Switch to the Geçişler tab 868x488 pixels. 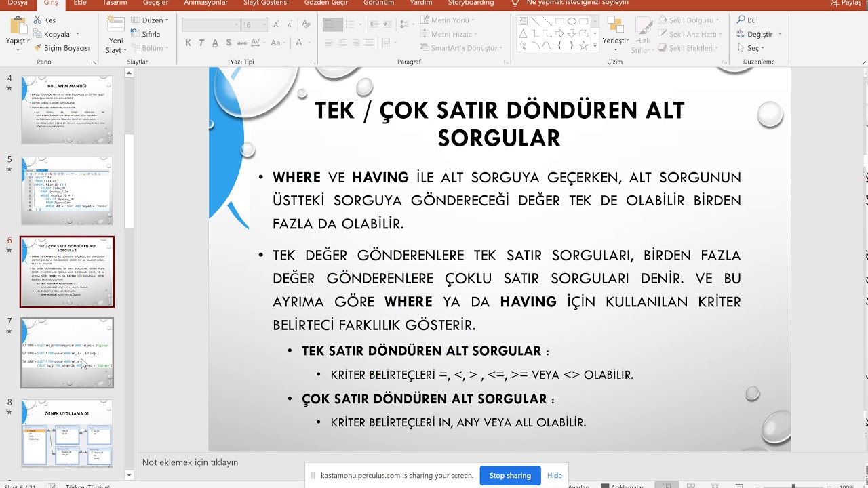(x=155, y=3)
